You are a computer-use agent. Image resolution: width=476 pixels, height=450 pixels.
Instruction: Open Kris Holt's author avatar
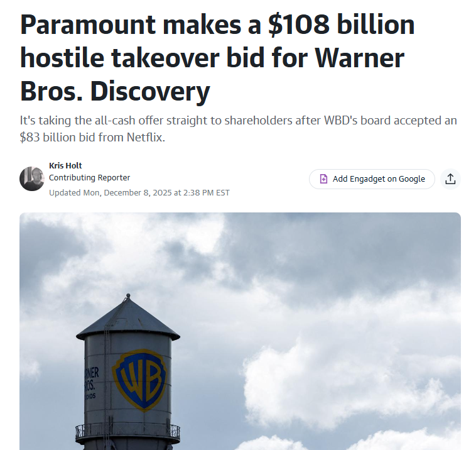point(32,178)
